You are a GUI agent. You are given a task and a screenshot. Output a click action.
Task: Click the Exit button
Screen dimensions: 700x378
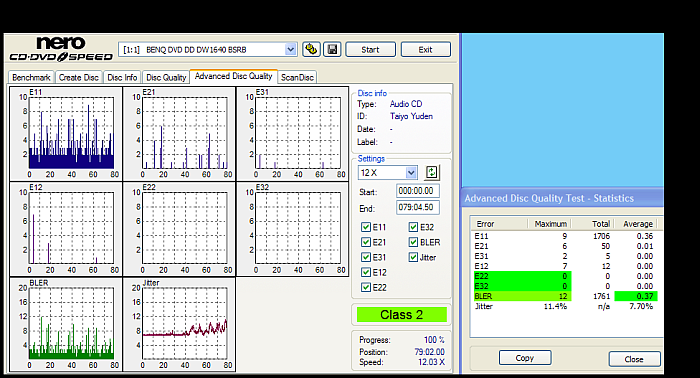(x=425, y=50)
